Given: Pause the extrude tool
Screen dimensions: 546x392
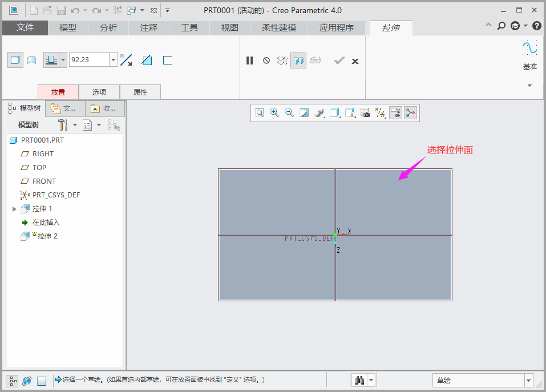Looking at the screenshot, I should 249,60.
